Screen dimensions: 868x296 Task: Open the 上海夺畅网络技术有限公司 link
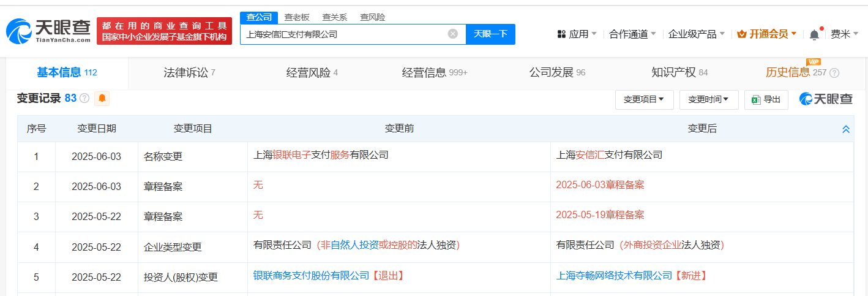(614, 276)
